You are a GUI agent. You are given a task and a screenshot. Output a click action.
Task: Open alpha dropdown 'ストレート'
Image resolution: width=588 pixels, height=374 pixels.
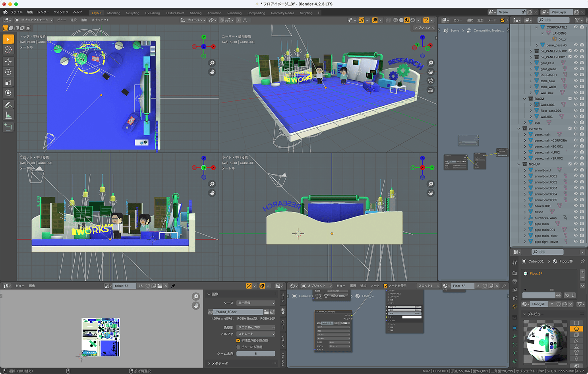point(256,334)
